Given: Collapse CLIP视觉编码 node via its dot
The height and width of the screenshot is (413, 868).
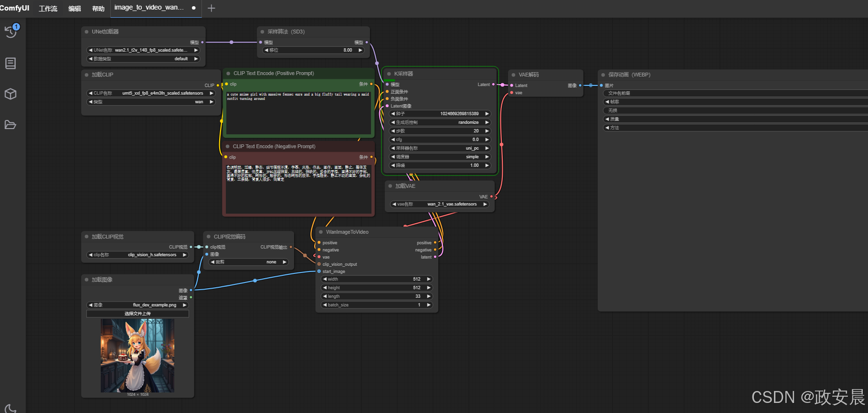Looking at the screenshot, I should (x=209, y=237).
